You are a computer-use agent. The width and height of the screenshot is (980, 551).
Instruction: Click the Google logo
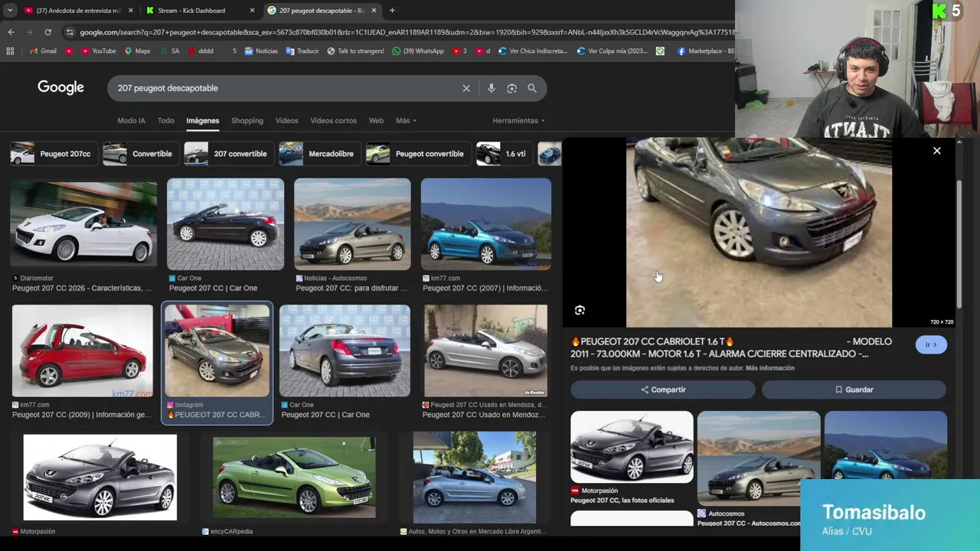(60, 88)
